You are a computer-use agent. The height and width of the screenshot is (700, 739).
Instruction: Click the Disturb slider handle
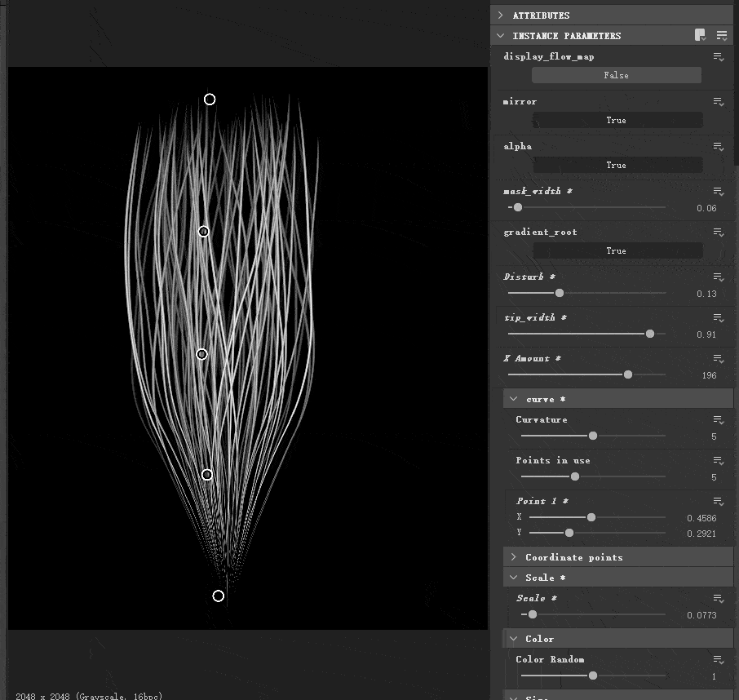[560, 293]
